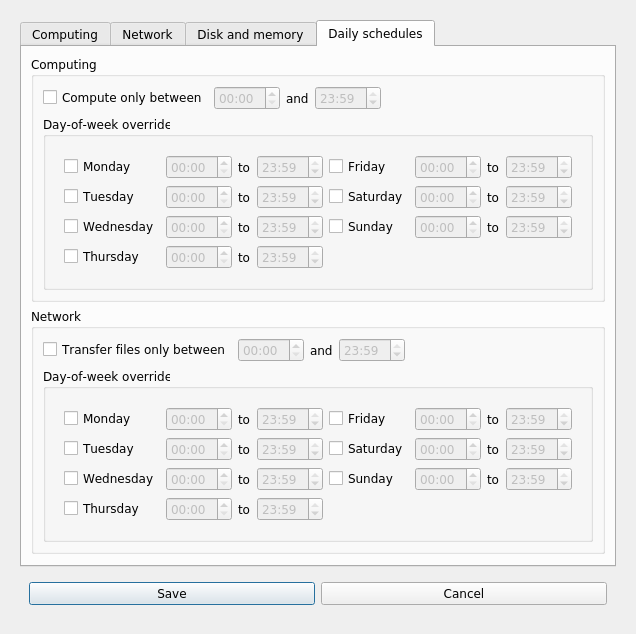Image resolution: width=636 pixels, height=634 pixels.
Task: Enable the 'Compute only between' checkbox
Action: point(50,98)
